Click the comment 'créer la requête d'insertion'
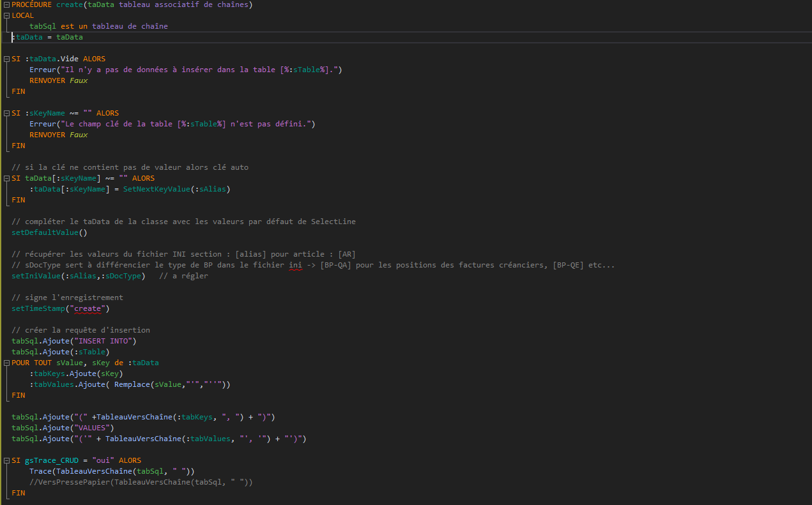 point(80,330)
